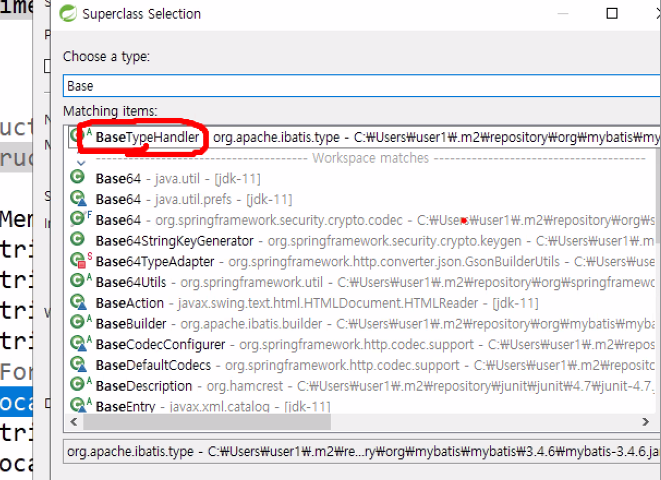
Task: Click the package path status field at bottom
Action: pyautogui.click(x=362, y=451)
